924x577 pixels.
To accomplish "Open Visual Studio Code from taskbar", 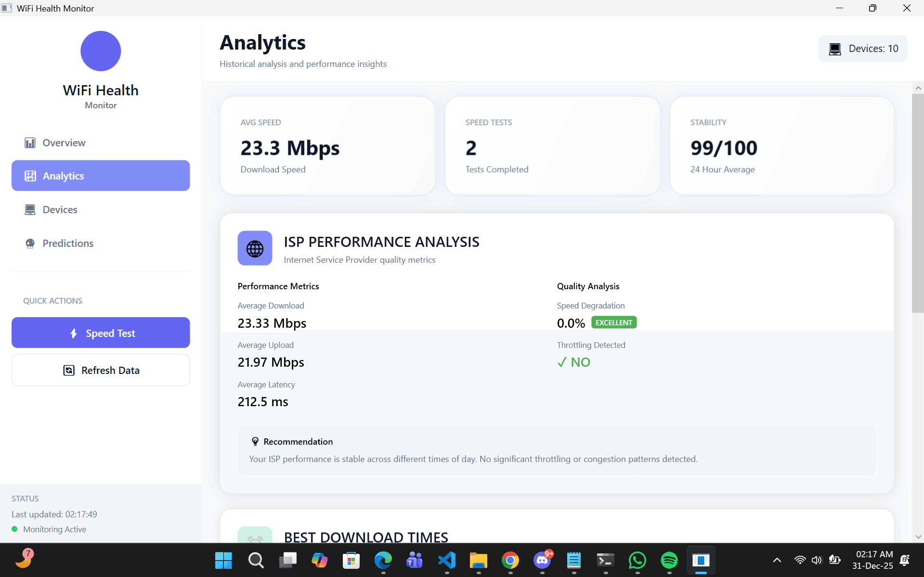I will (447, 560).
